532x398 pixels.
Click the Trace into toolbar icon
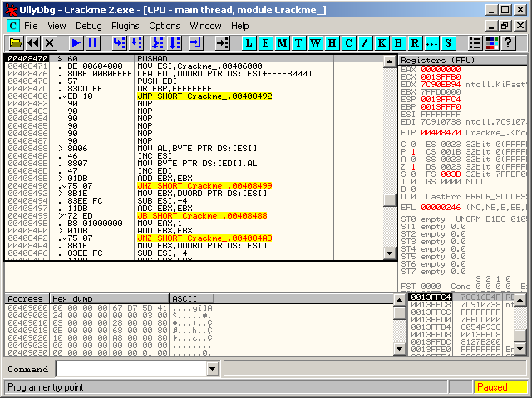158,43
